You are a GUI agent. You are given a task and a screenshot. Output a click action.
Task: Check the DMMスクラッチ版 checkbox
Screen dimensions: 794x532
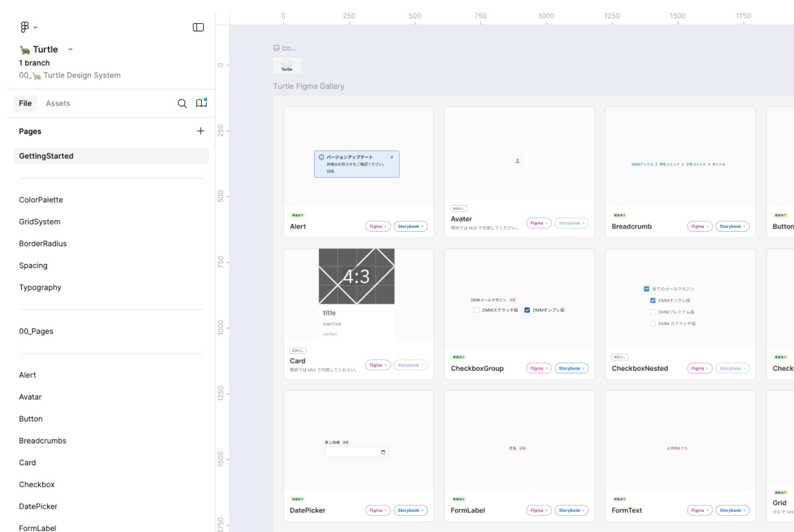pos(476,310)
